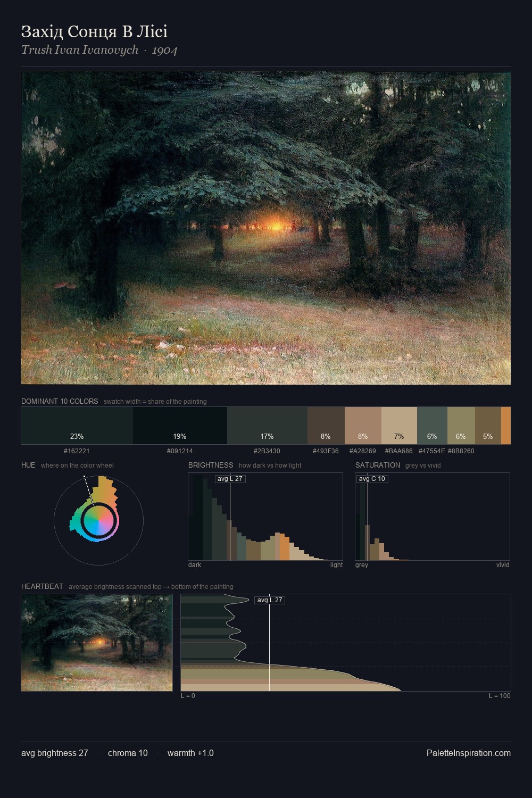
Task: Click hex code '#8B8260' label
Action: [461, 451]
